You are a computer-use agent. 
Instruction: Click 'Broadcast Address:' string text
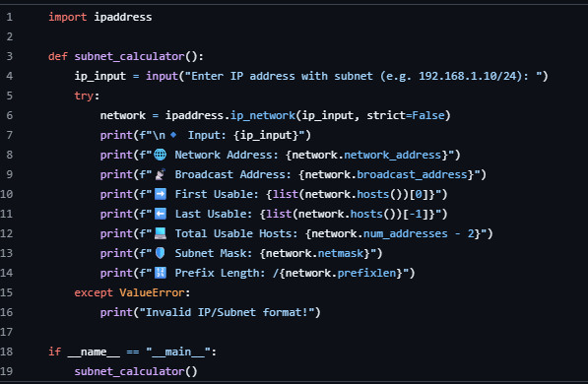[232, 174]
